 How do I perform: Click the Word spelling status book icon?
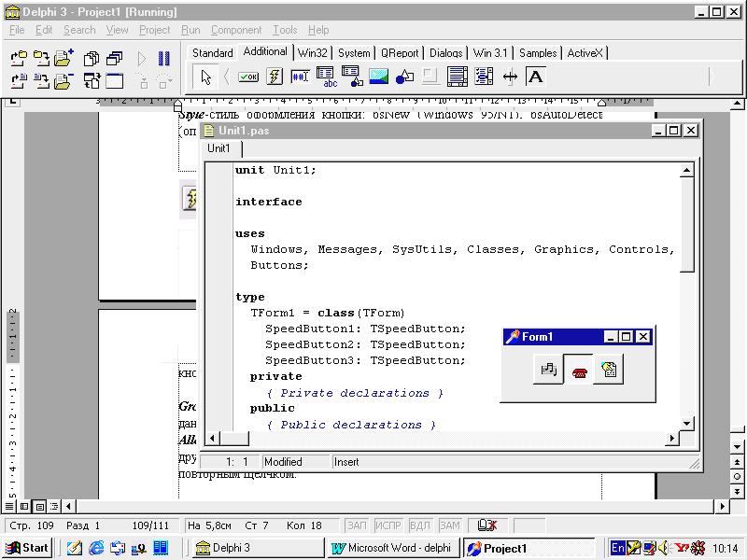487,525
